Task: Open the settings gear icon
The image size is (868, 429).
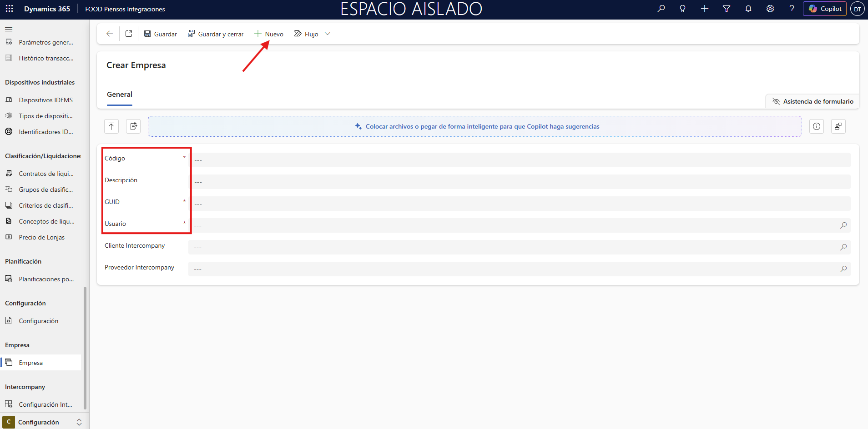Action: pyautogui.click(x=770, y=9)
